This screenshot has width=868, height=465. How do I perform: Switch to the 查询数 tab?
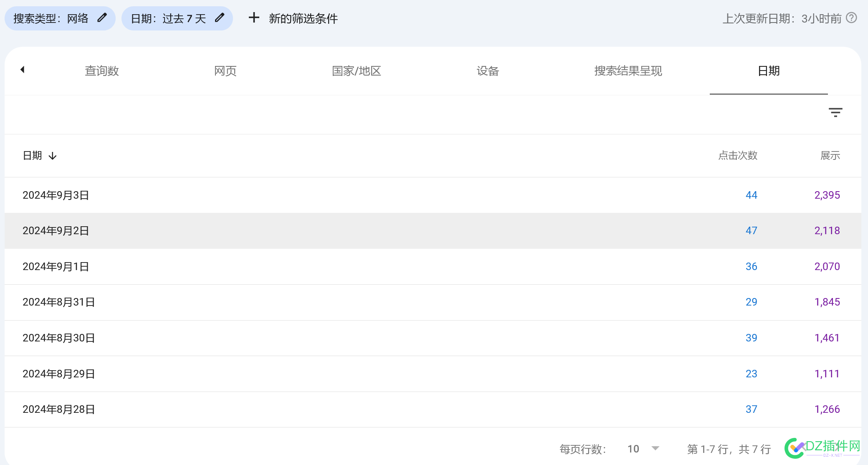[x=102, y=71]
